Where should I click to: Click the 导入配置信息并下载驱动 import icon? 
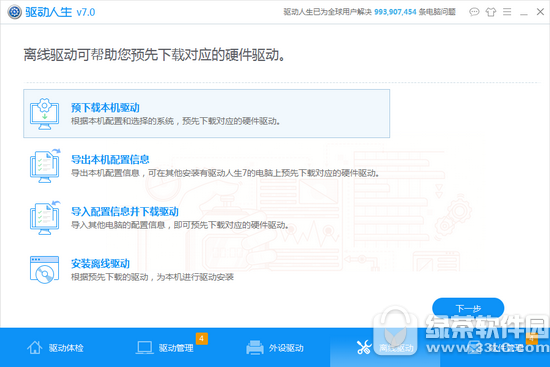tap(45, 218)
